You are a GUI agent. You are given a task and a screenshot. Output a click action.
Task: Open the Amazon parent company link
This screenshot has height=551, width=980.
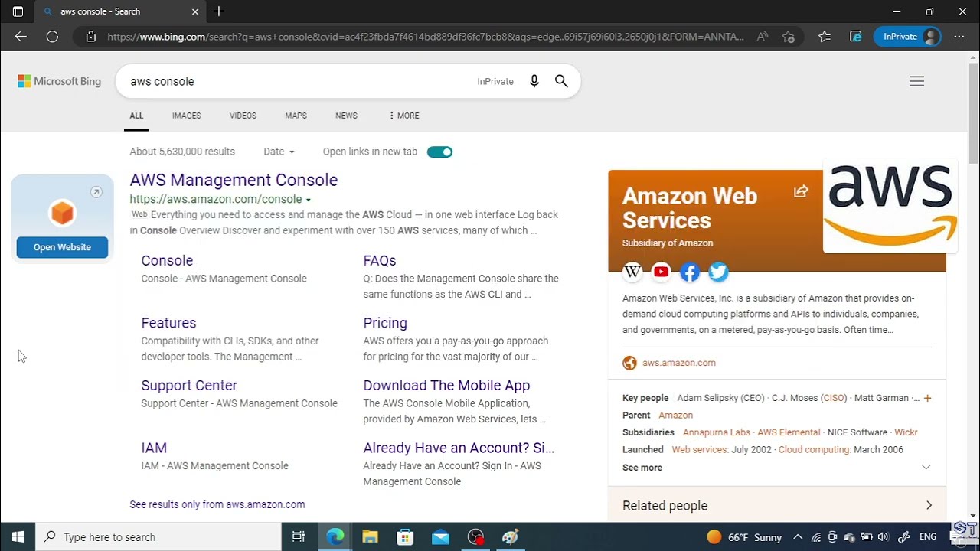675,415
